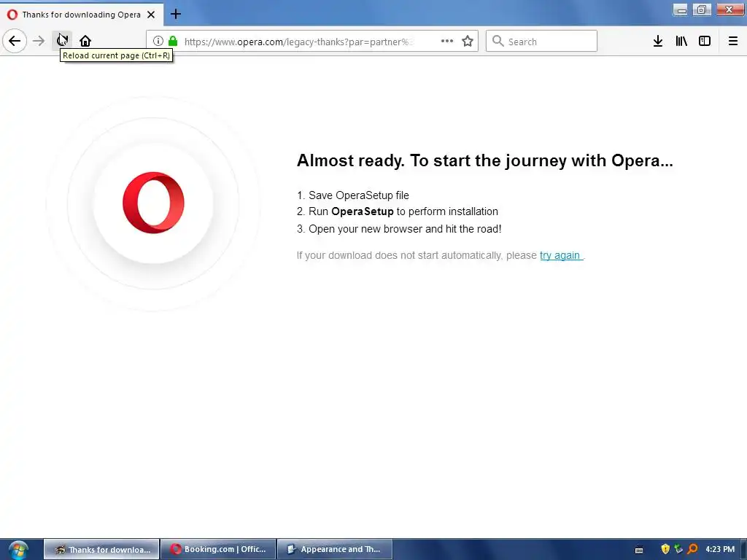The width and height of the screenshot is (747, 560).
Task: Click the red Opera logo
Action: point(153,203)
